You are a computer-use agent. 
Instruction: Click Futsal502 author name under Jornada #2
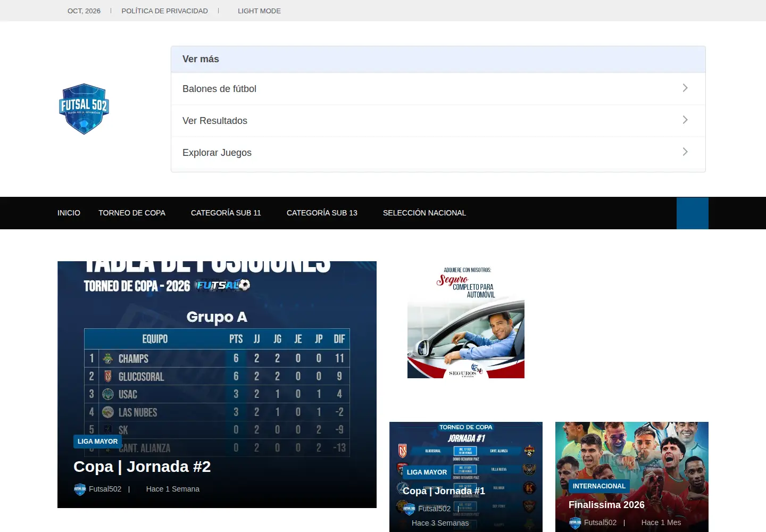[x=105, y=489]
